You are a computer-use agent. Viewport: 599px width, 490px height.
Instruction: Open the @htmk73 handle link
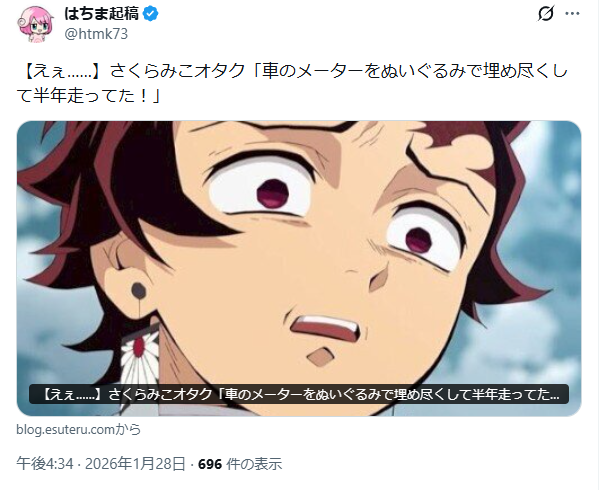click(x=96, y=34)
